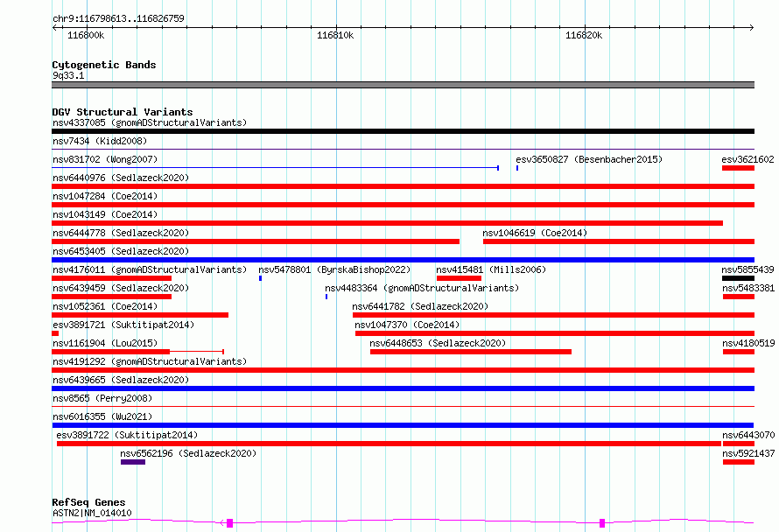The width and height of the screenshot is (779, 532).
Task: Click nsv1043149 (Coe2014) variant label
Action: pos(105,214)
